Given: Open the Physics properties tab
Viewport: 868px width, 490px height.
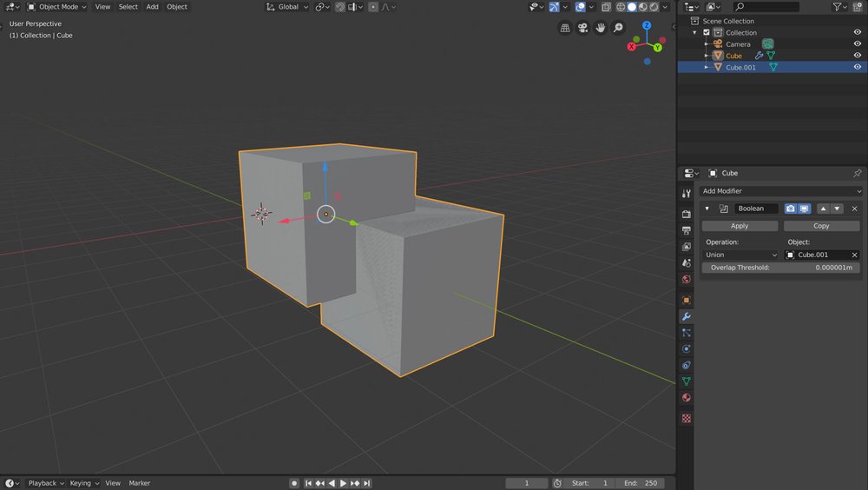Looking at the screenshot, I should click(687, 349).
